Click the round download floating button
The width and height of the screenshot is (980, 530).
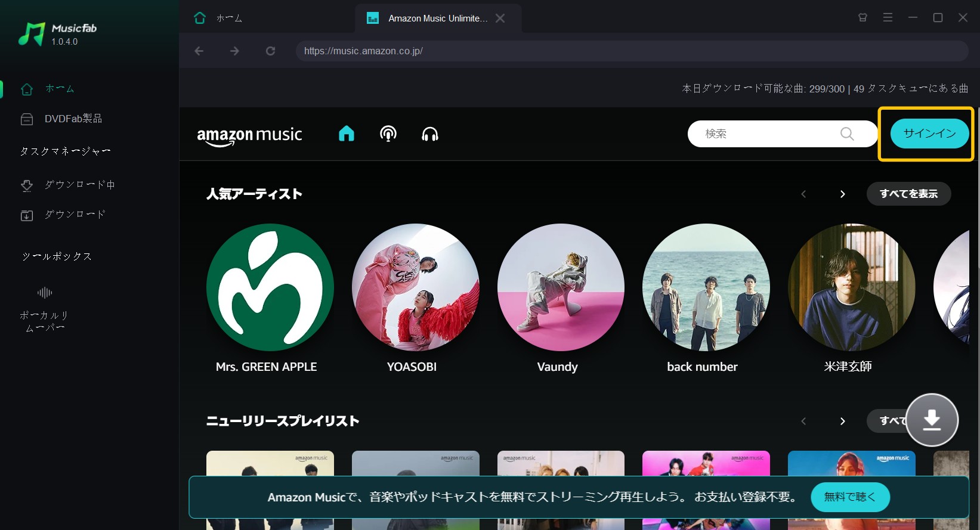click(932, 420)
